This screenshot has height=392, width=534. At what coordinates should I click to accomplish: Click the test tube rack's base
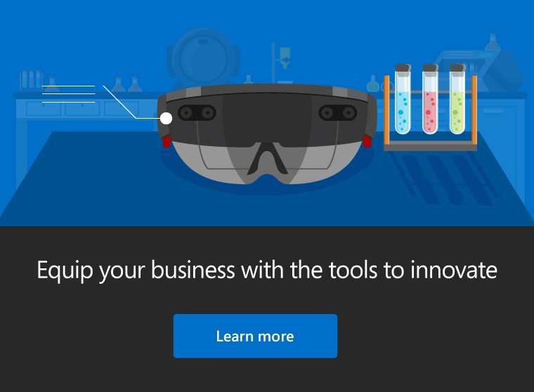[430, 146]
